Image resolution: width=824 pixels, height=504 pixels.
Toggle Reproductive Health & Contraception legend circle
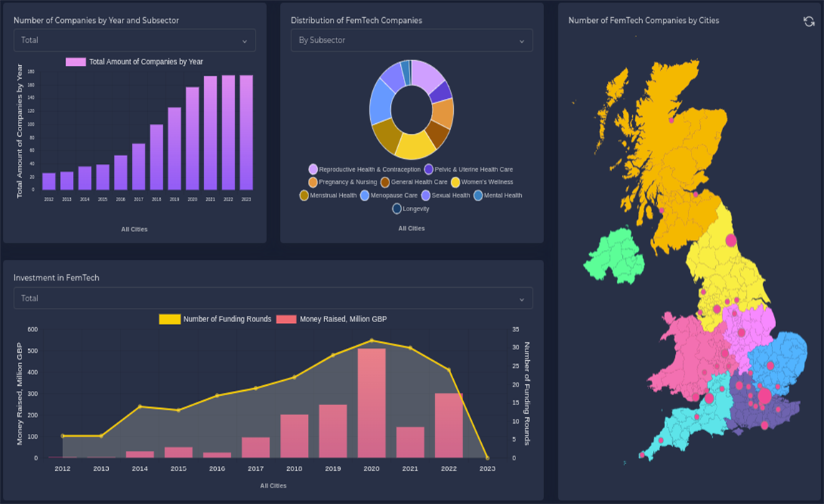point(314,170)
